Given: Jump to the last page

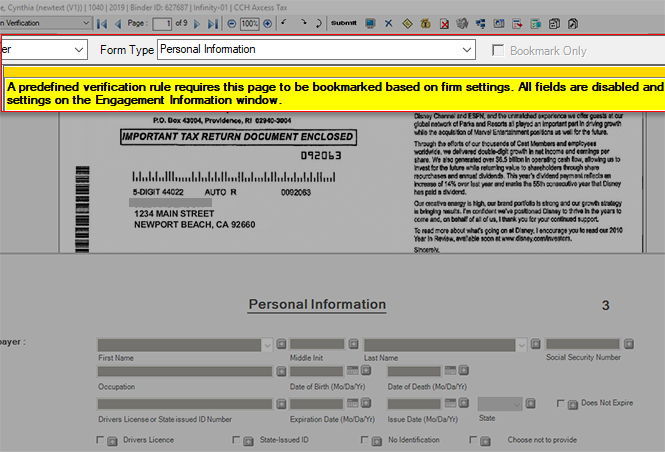Looking at the screenshot, I should coord(213,24).
